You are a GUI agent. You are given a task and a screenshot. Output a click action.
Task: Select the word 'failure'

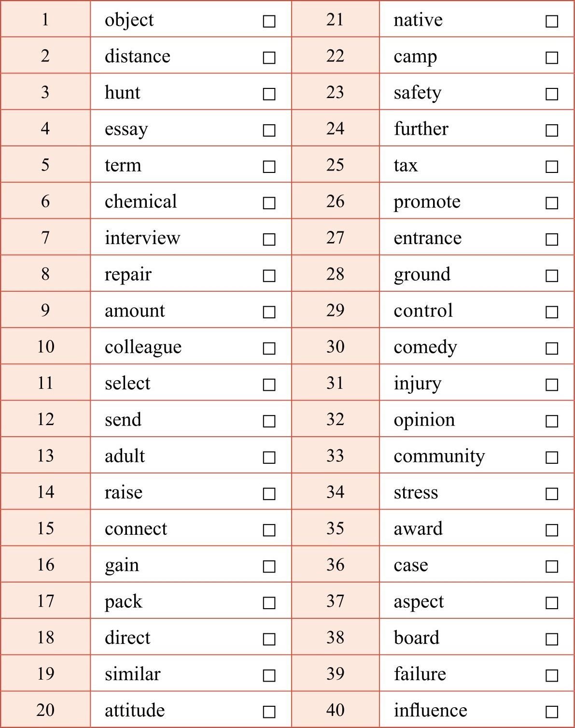pyautogui.click(x=420, y=674)
